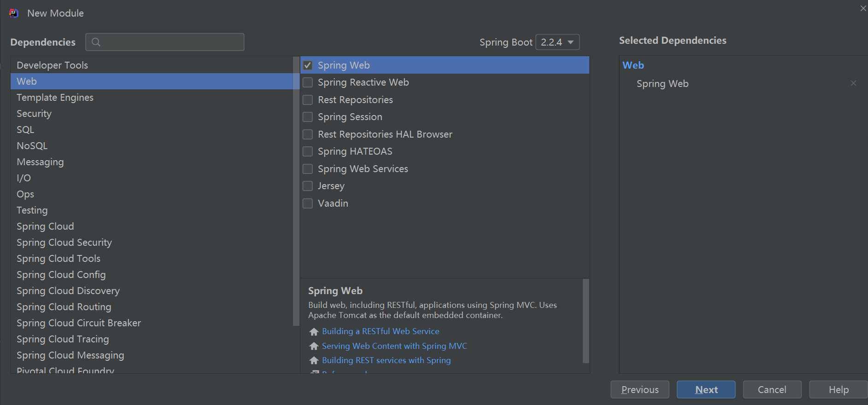Enable Rest Repositories HAL Browser
The width and height of the screenshot is (868, 405).
pyautogui.click(x=308, y=134)
